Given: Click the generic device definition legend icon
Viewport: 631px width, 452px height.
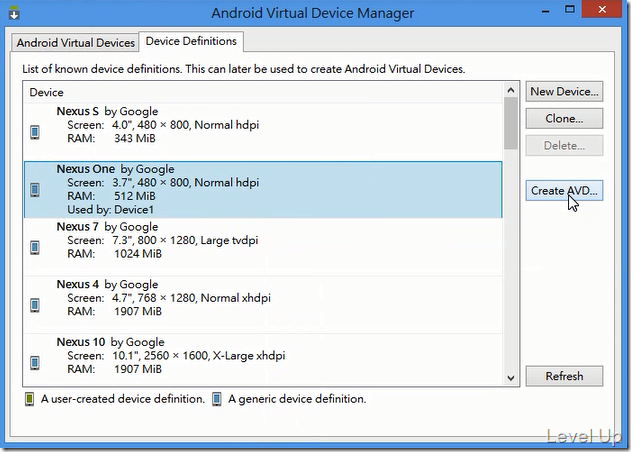Looking at the screenshot, I should [217, 399].
